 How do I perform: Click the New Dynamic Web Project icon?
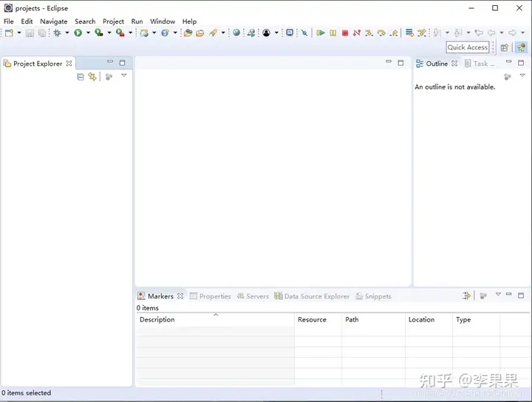tap(144, 33)
